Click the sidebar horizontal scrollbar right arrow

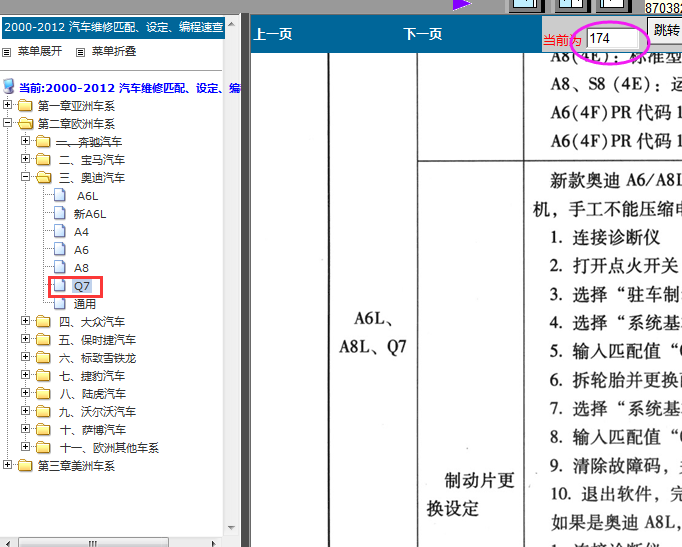pyautogui.click(x=213, y=543)
